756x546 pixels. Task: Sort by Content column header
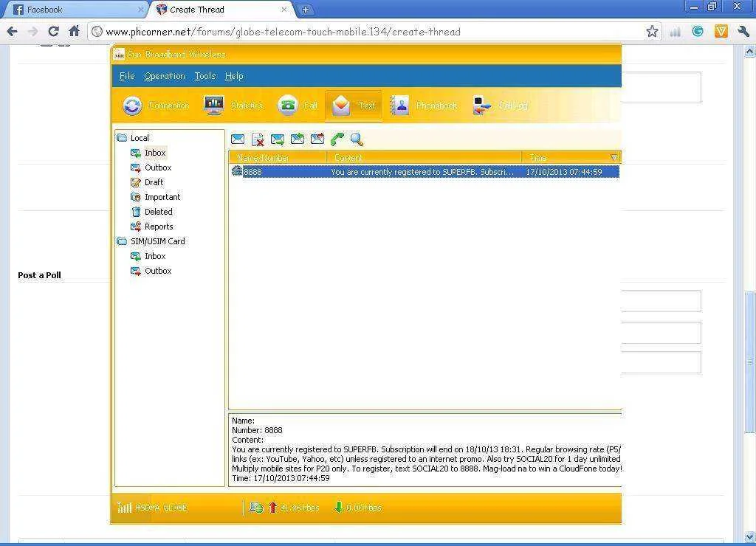424,158
